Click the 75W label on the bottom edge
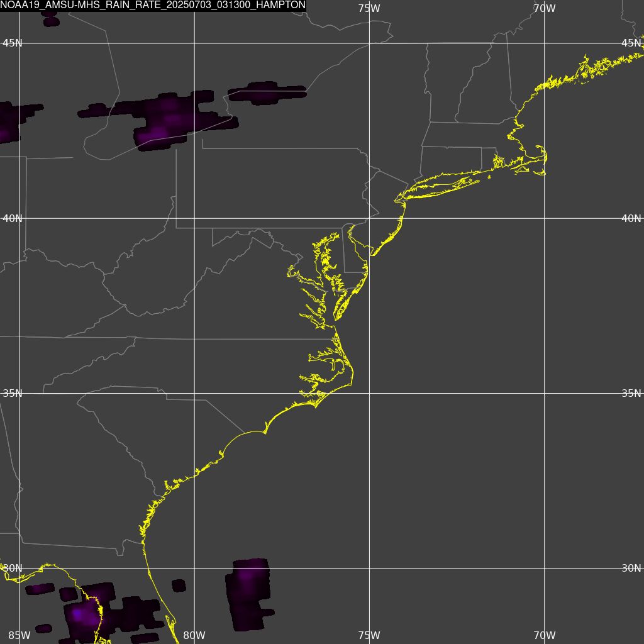This screenshot has width=644, height=644. click(x=369, y=635)
